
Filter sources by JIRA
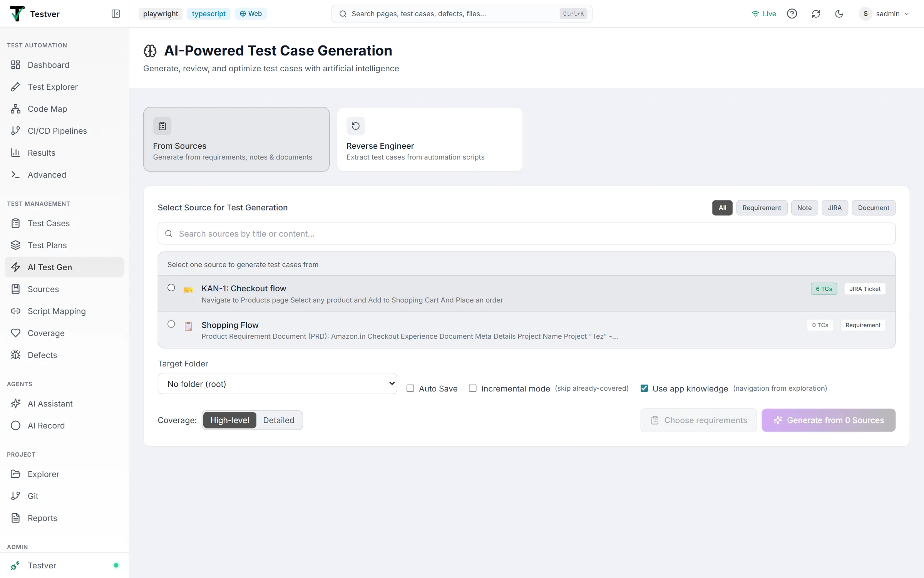835,208
